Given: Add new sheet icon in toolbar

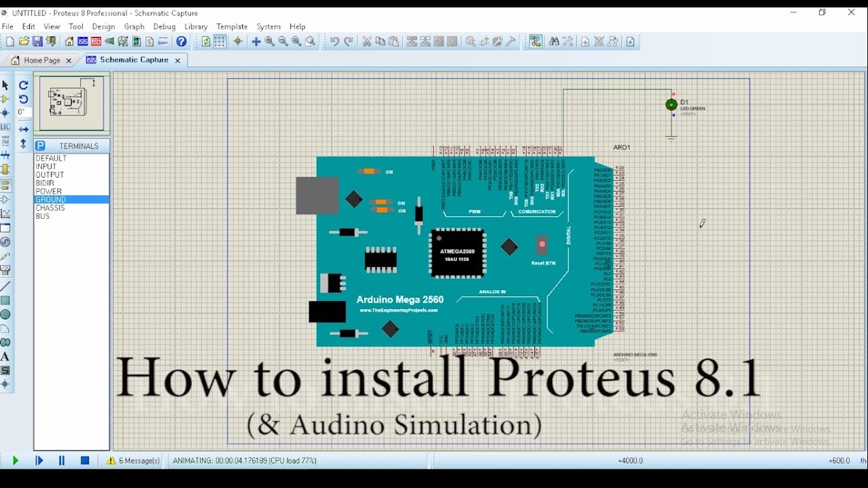Looking at the screenshot, I should pyautogui.click(x=585, y=41).
